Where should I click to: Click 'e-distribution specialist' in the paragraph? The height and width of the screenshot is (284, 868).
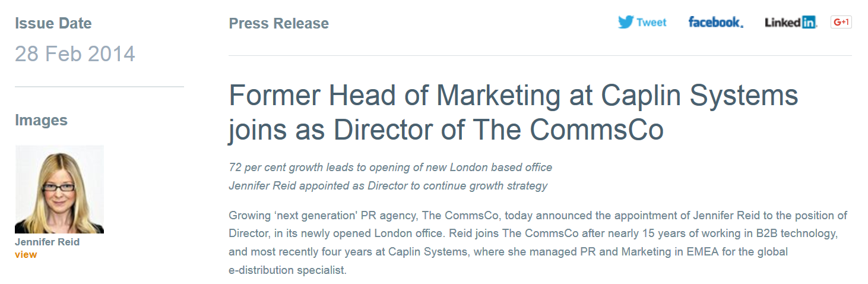287,270
